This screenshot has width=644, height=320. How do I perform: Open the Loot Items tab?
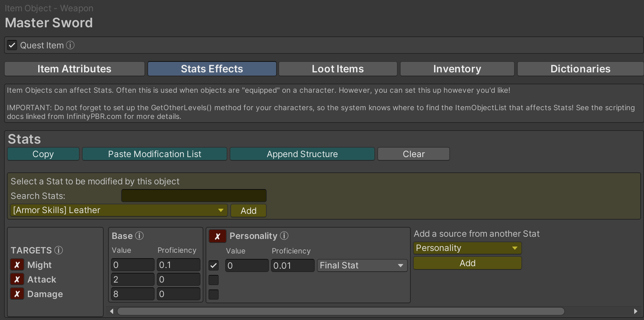[338, 69]
